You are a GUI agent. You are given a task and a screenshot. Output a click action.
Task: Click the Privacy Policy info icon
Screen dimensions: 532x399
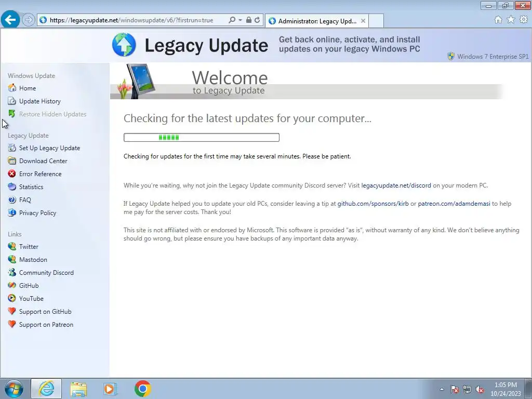[12, 212]
